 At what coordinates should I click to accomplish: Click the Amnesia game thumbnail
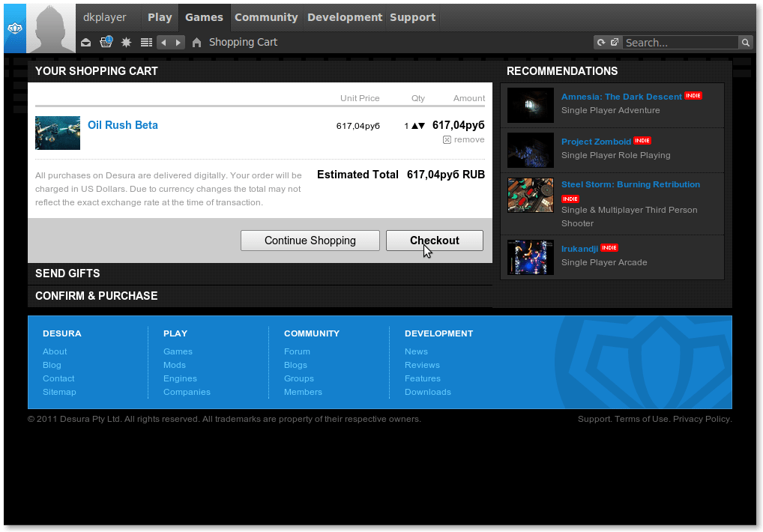point(531,105)
